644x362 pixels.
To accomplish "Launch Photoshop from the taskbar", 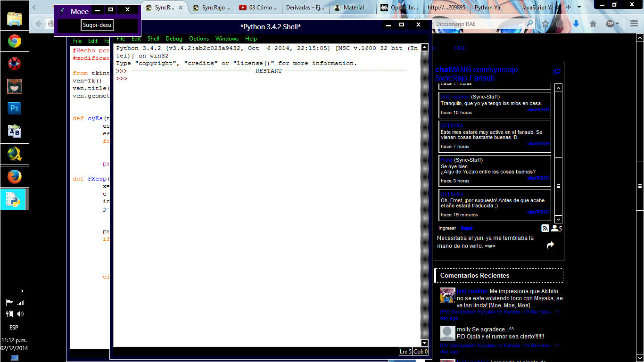I will pos(15,109).
